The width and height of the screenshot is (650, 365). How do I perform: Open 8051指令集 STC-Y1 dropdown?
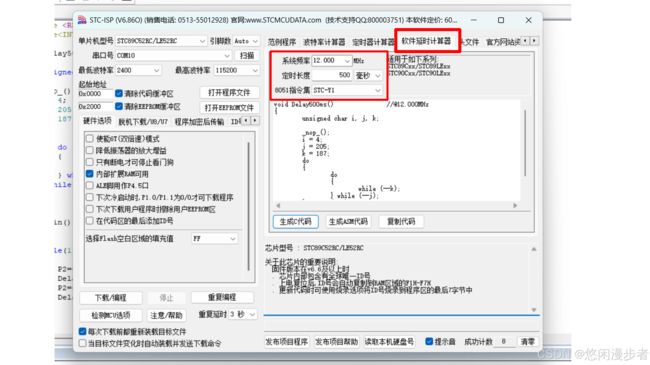click(x=347, y=90)
